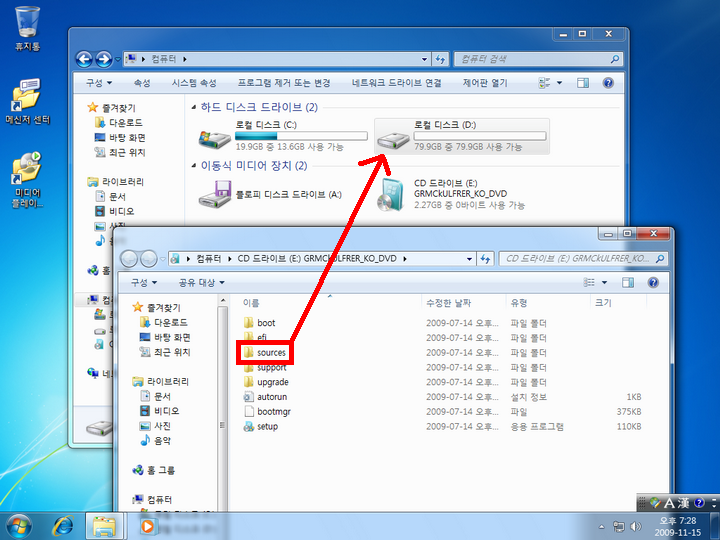The height and width of the screenshot is (540, 720).
Task: Click 컴퓨터 in the CD window breadcrumb
Action: click(x=208, y=259)
